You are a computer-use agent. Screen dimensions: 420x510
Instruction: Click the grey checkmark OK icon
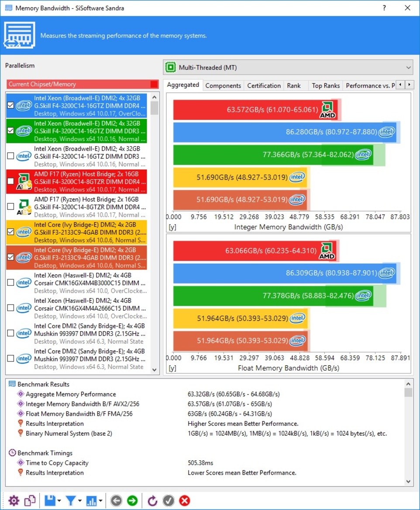tap(169, 500)
